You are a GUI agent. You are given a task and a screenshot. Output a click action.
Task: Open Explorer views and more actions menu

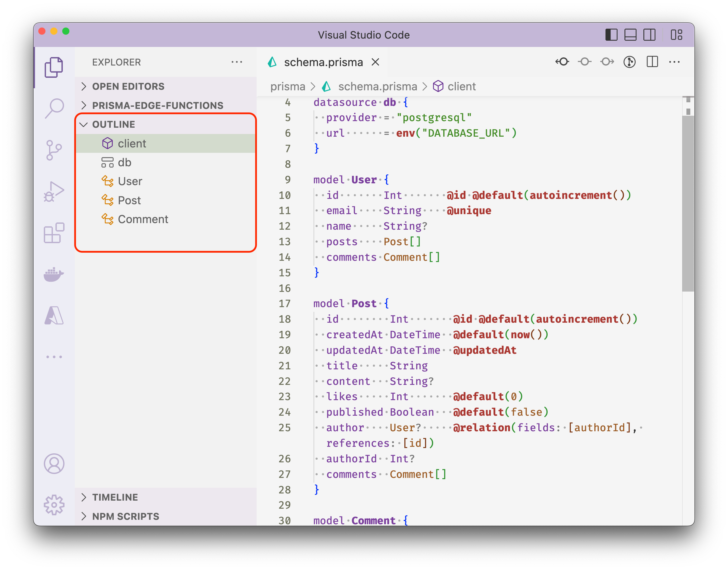(x=237, y=62)
